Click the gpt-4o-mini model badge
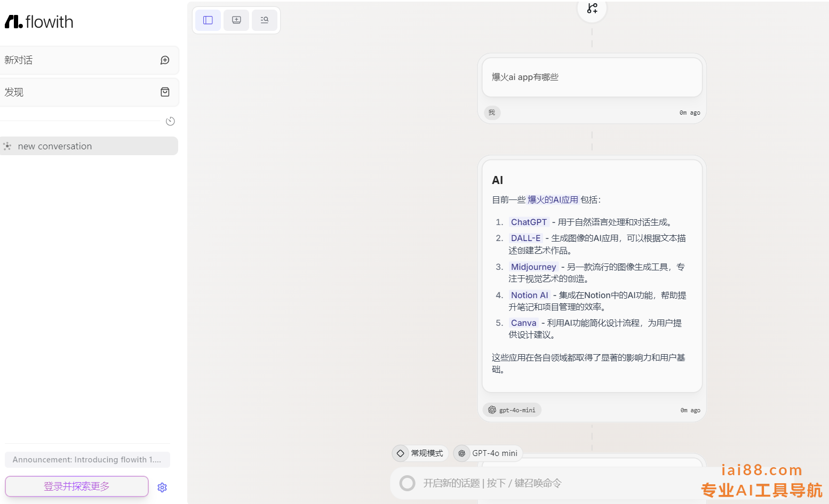 (512, 410)
